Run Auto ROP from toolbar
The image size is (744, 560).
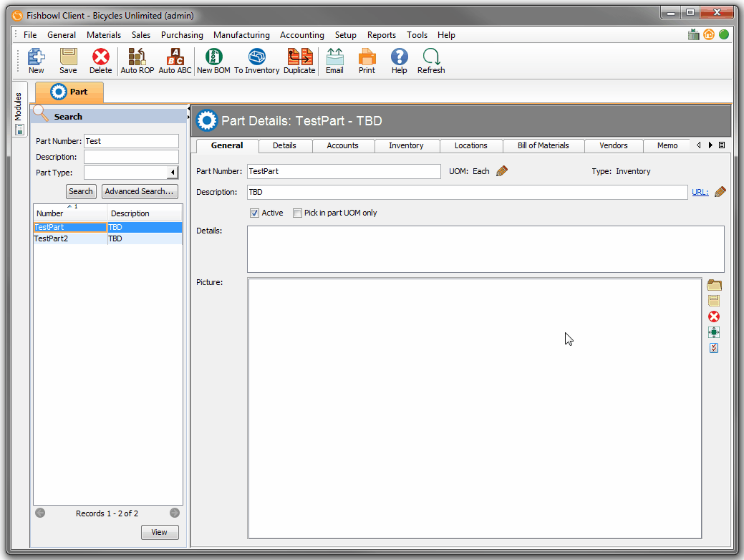(x=137, y=61)
